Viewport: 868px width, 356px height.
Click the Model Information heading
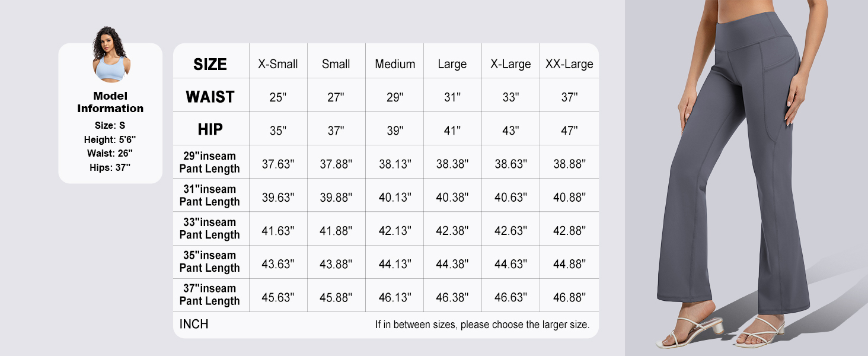click(110, 102)
